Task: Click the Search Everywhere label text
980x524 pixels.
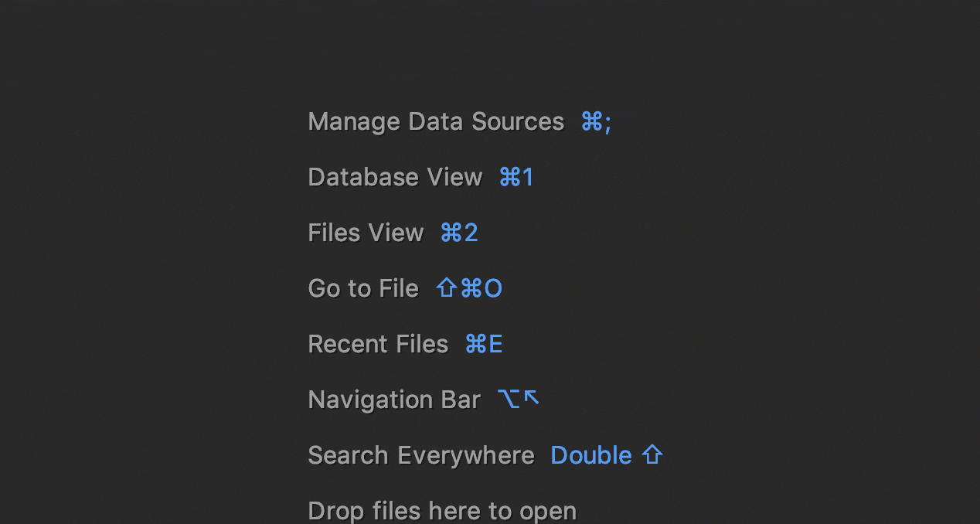Action: pyautogui.click(x=420, y=455)
